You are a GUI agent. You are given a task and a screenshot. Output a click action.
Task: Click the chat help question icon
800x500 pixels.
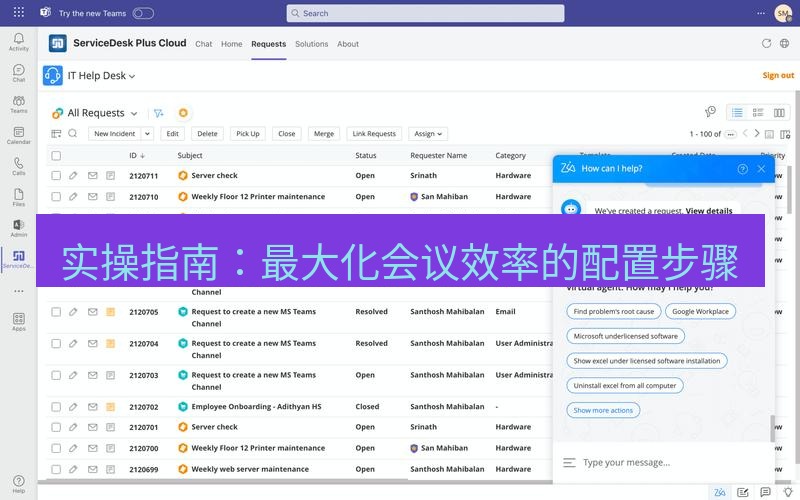(x=743, y=169)
